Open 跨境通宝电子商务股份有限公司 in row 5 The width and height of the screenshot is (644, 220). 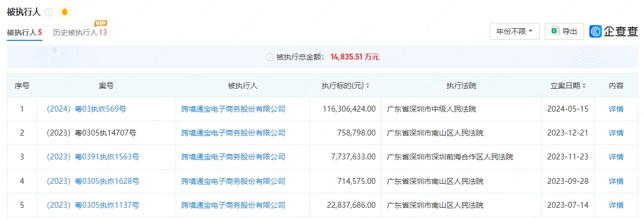click(x=233, y=205)
